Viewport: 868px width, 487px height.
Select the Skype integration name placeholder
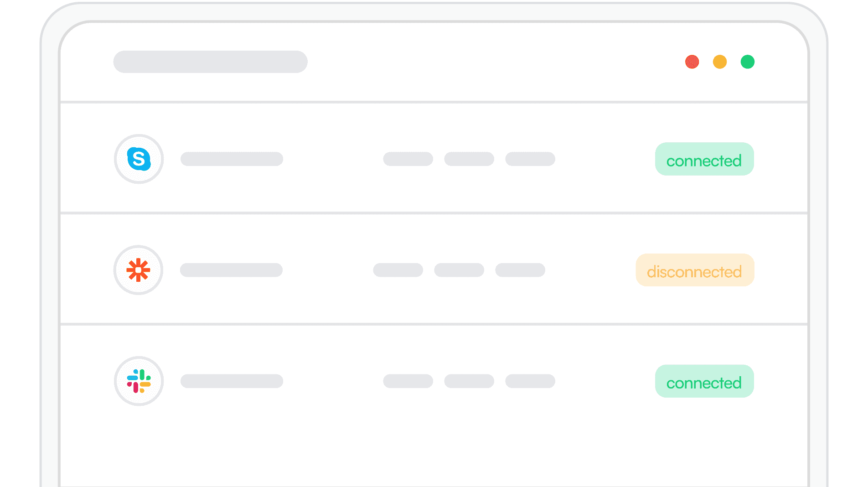[232, 159]
